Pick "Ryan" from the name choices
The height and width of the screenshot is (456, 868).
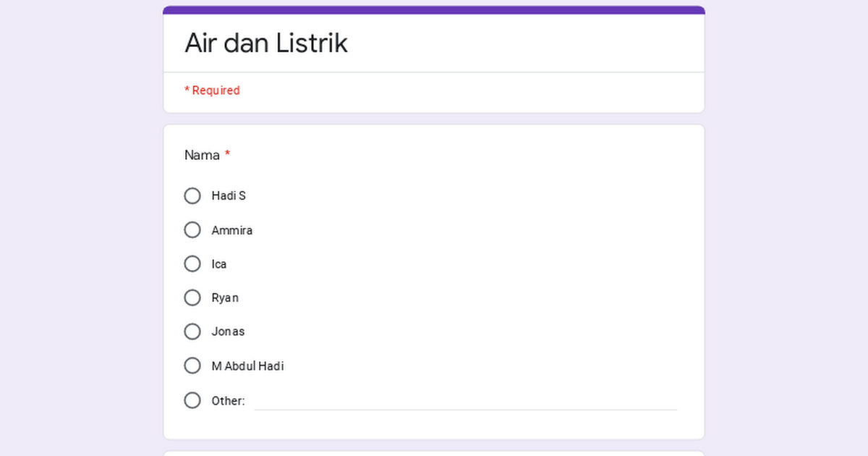(192, 297)
